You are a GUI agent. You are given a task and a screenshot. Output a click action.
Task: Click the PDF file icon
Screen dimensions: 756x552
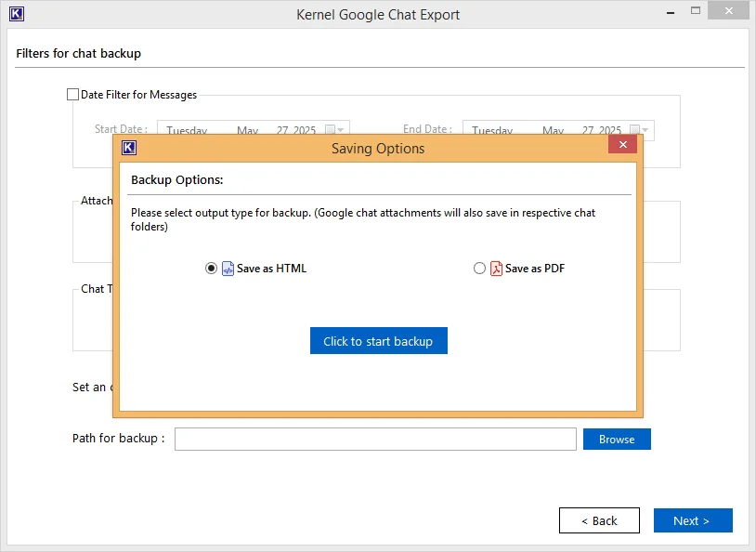[x=496, y=269]
